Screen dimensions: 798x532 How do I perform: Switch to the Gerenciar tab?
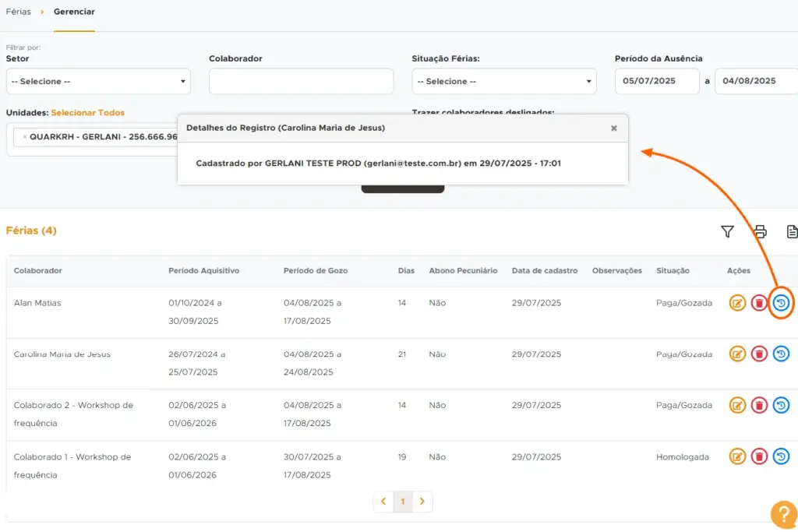coord(74,12)
